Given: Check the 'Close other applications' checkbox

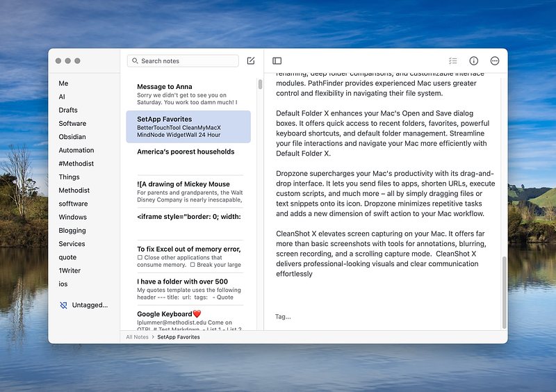Looking at the screenshot, I should [x=140, y=258].
